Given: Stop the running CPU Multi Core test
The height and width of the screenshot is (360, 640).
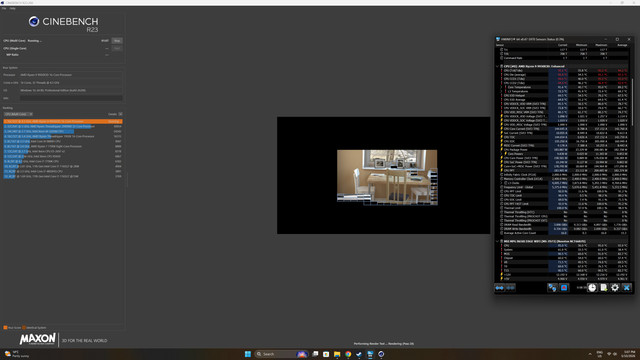Looking at the screenshot, I should click(x=117, y=41).
